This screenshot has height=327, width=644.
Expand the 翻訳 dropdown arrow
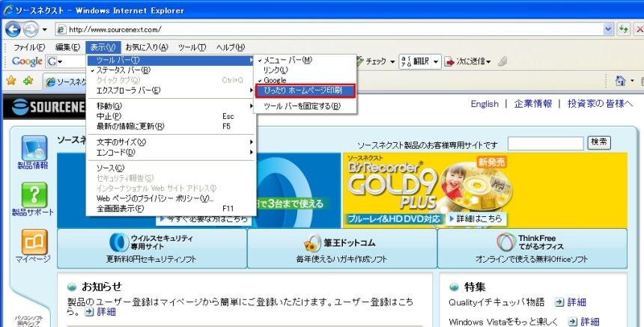[436, 62]
